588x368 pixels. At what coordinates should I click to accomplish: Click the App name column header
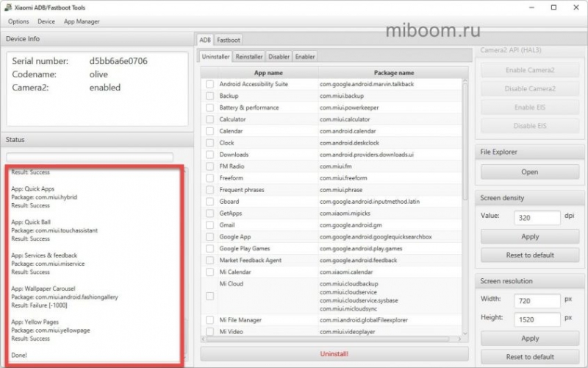[x=268, y=73]
